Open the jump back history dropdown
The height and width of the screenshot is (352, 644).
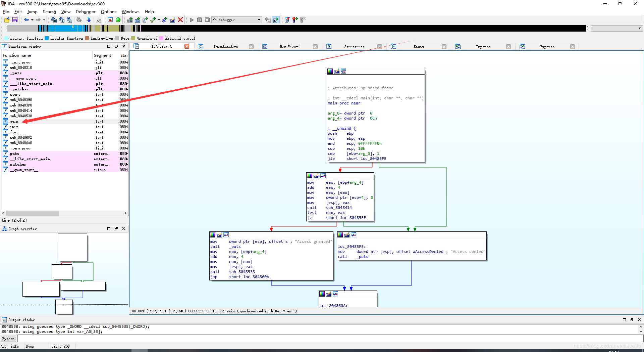point(32,20)
